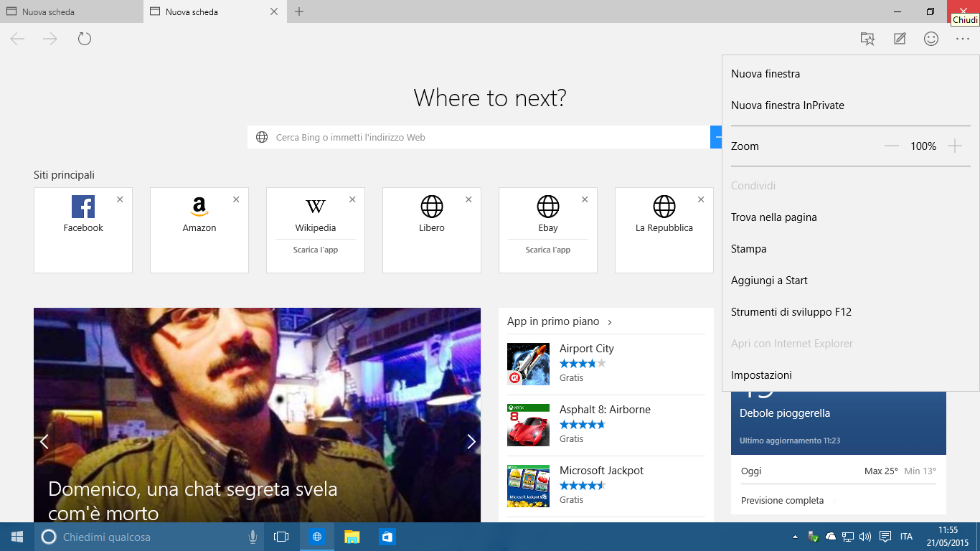Decrease zoom with the minus button
The image size is (980, 551).
[892, 146]
